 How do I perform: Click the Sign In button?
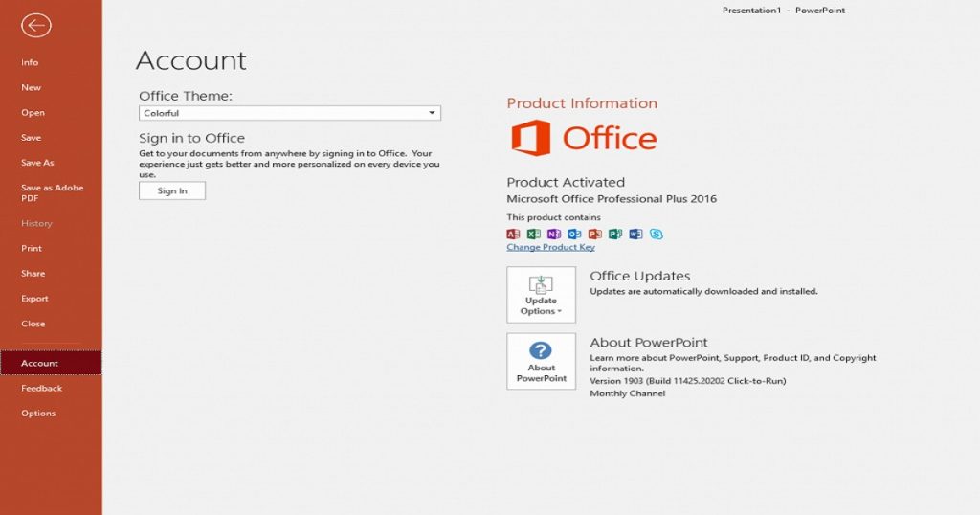click(172, 190)
